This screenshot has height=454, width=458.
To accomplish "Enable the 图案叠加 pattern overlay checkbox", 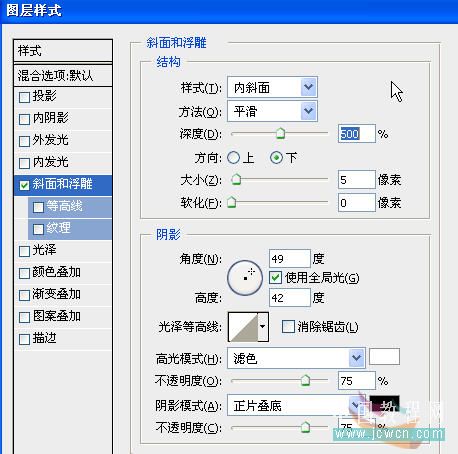I will (x=24, y=317).
